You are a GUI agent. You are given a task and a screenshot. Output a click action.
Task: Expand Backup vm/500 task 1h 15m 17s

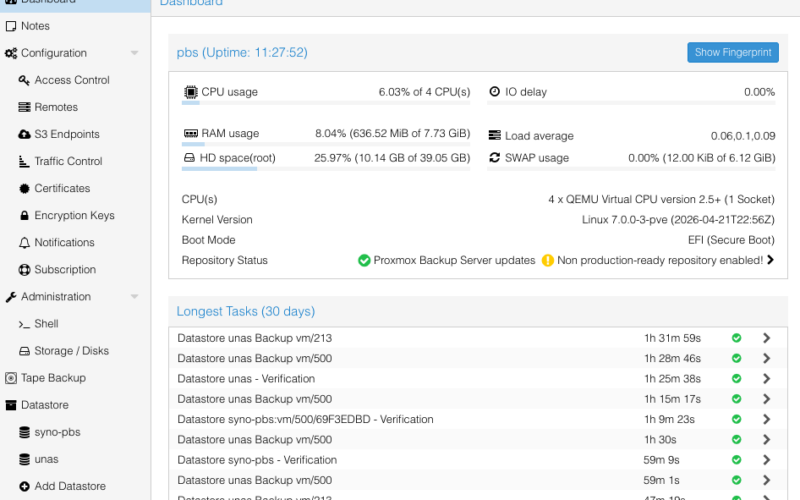point(766,399)
